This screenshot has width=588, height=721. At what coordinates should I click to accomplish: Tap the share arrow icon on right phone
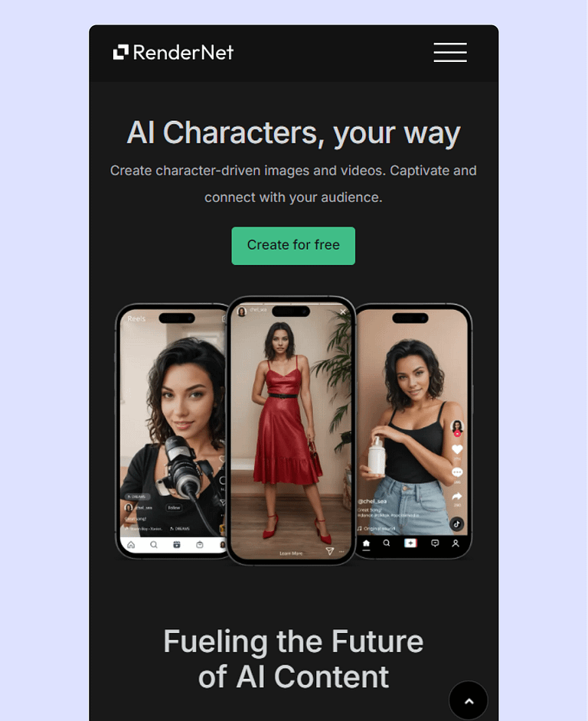pos(457,496)
